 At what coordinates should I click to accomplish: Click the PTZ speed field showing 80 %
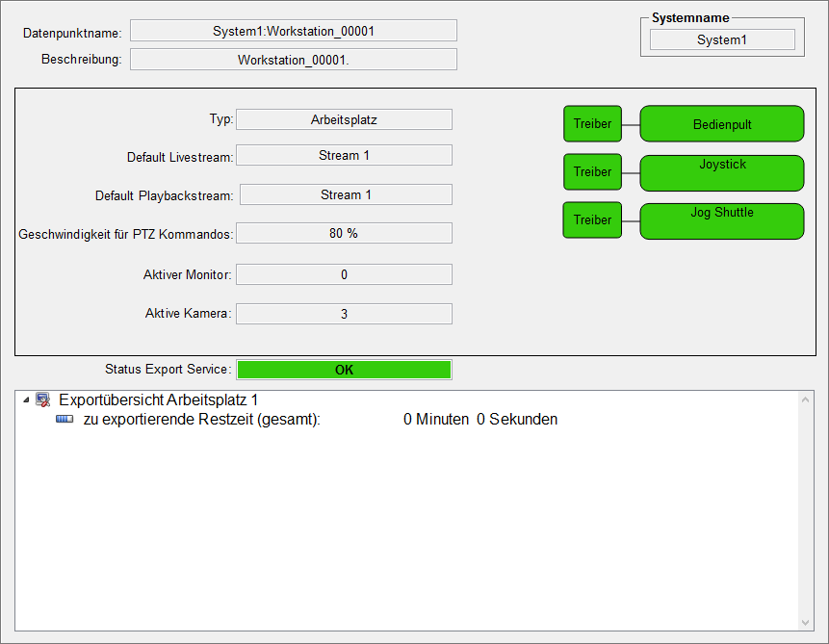tap(344, 233)
